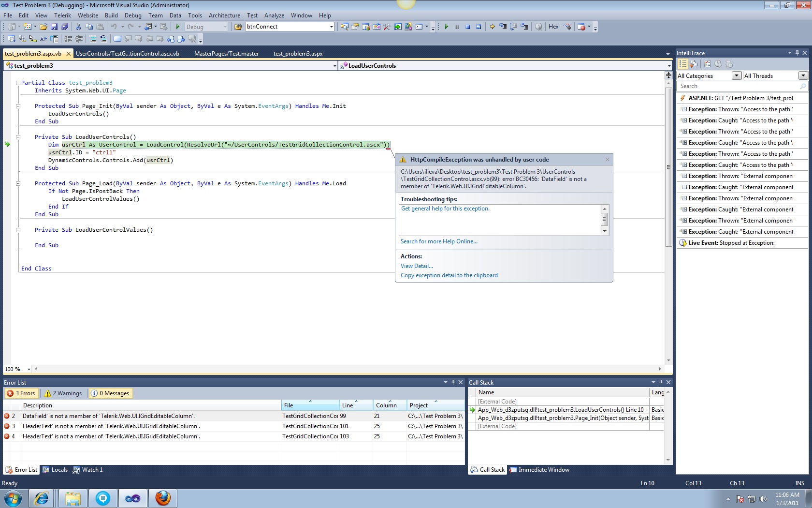Toggle the 2 Warnings filter button
Viewport: 812px width, 508px height.
click(63, 393)
